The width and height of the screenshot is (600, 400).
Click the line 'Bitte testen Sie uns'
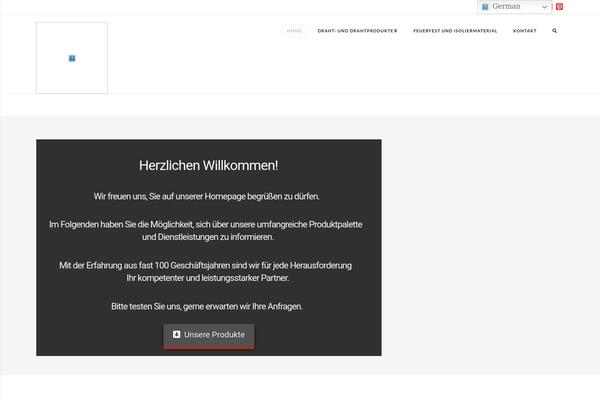[207, 306]
